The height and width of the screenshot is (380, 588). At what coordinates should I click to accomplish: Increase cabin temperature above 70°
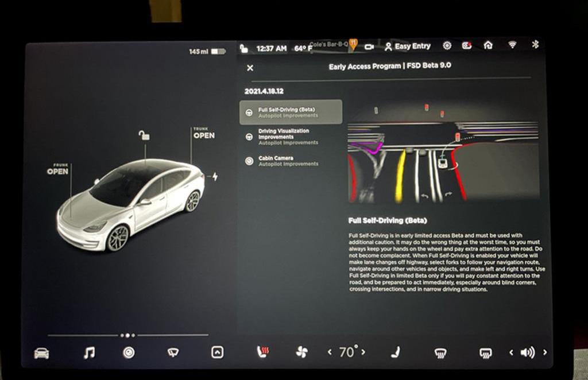363,352
